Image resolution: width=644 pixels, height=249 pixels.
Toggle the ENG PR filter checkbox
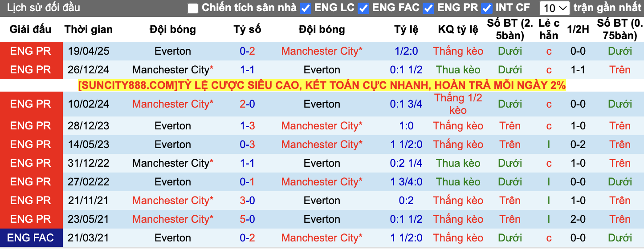tap(428, 8)
